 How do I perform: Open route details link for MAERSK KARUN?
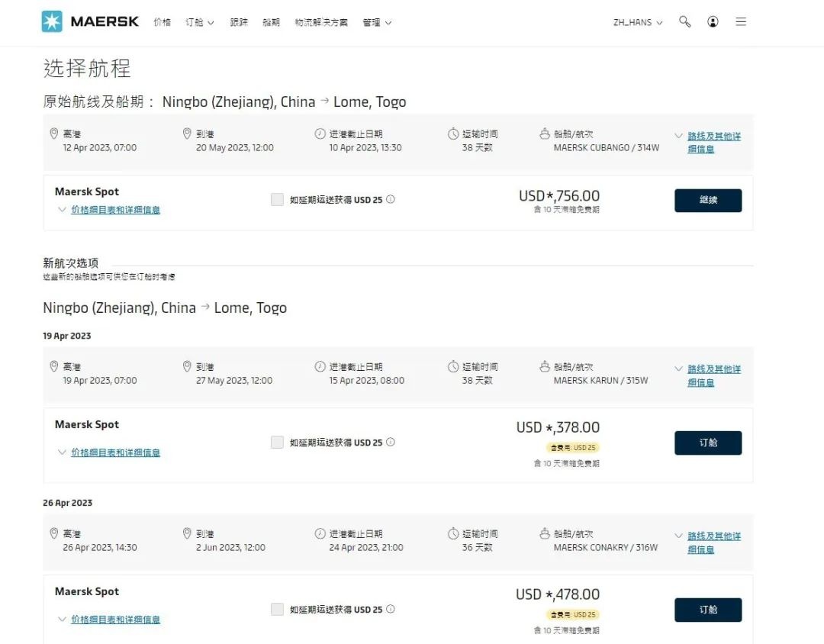713,376
